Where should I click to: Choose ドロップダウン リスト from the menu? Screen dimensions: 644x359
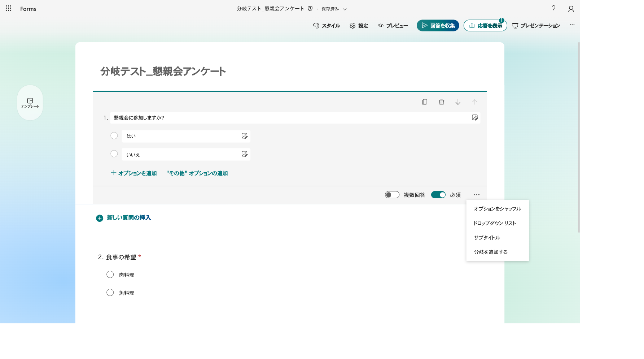point(498,223)
